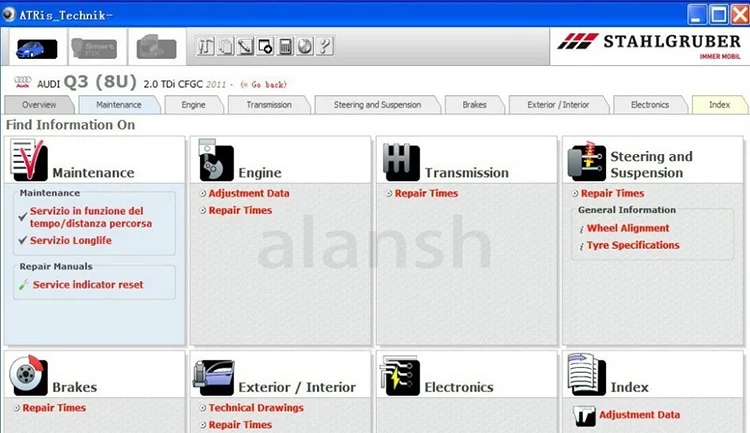The width and height of the screenshot is (750, 433).
Task: Switch to the Index tab
Action: [x=719, y=105]
